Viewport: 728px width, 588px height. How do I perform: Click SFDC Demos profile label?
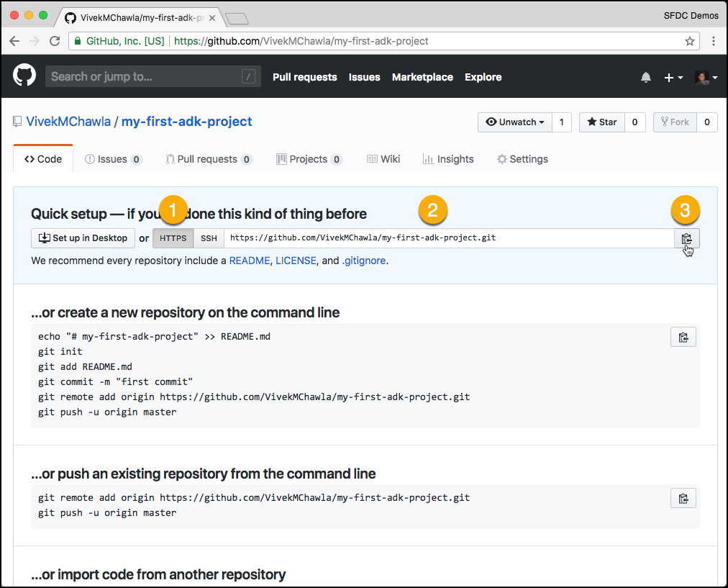tap(691, 16)
